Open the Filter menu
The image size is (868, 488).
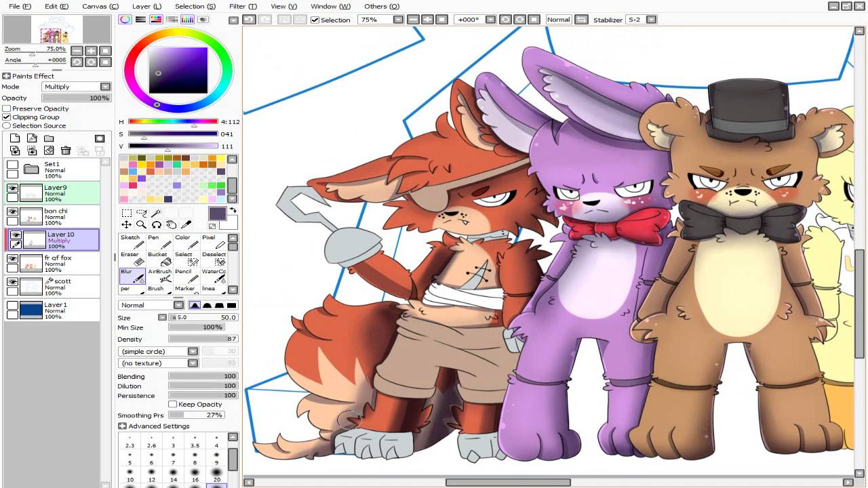243,6
